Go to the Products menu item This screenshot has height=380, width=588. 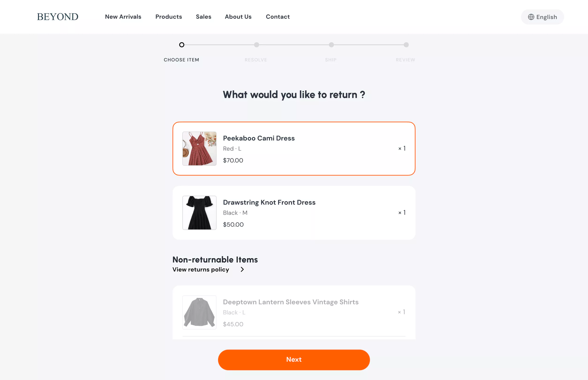(x=169, y=17)
